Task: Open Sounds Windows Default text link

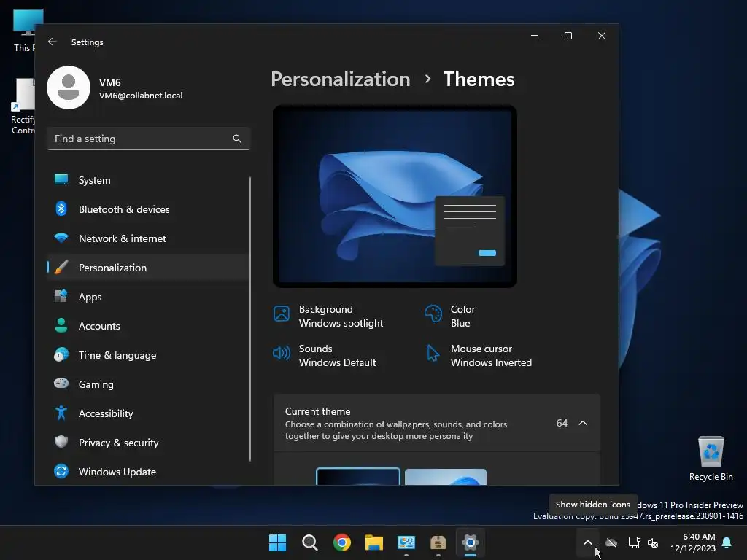Action: 337,356
